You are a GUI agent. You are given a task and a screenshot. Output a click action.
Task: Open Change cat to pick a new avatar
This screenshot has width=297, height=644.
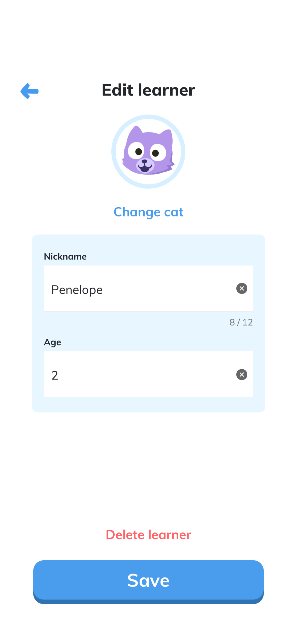tap(148, 212)
